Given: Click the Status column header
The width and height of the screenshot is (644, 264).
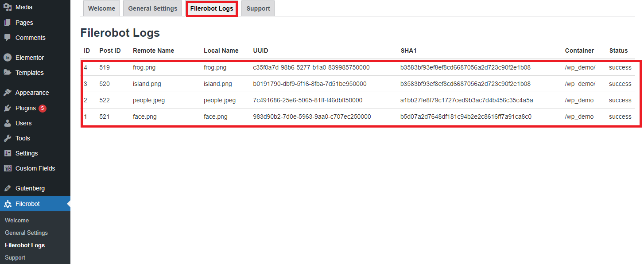Looking at the screenshot, I should [x=618, y=50].
